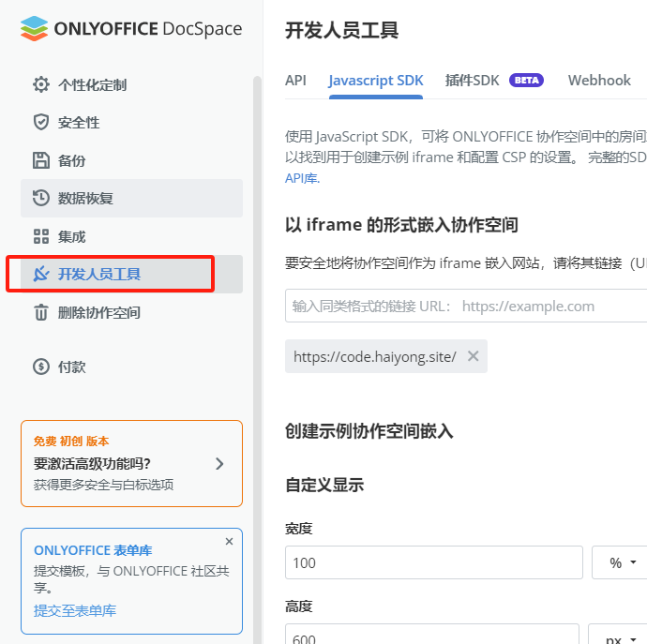Screen dimensions: 647x644
Task: Click the 自定义显示 heading
Action: coord(324,485)
